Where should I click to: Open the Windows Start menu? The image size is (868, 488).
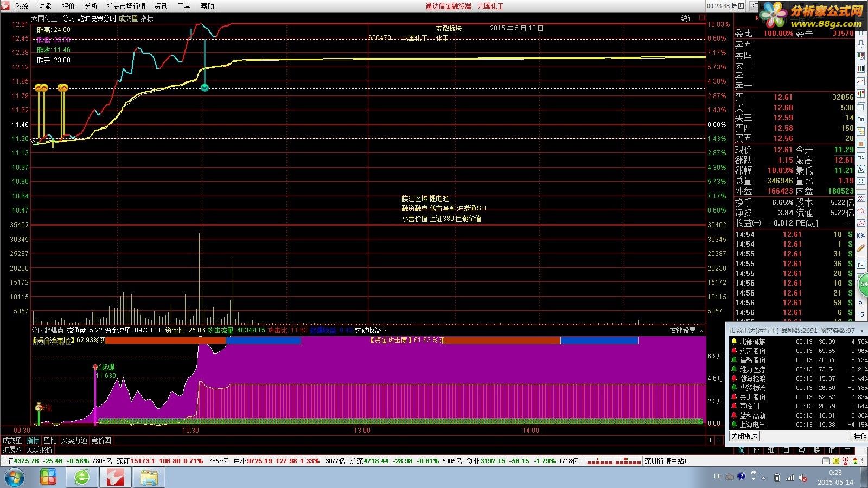(15, 478)
